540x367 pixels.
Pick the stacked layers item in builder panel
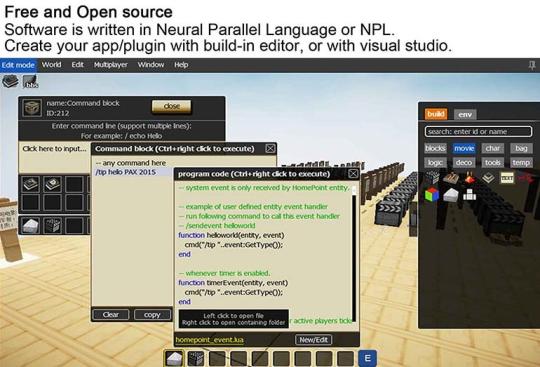(x=488, y=178)
